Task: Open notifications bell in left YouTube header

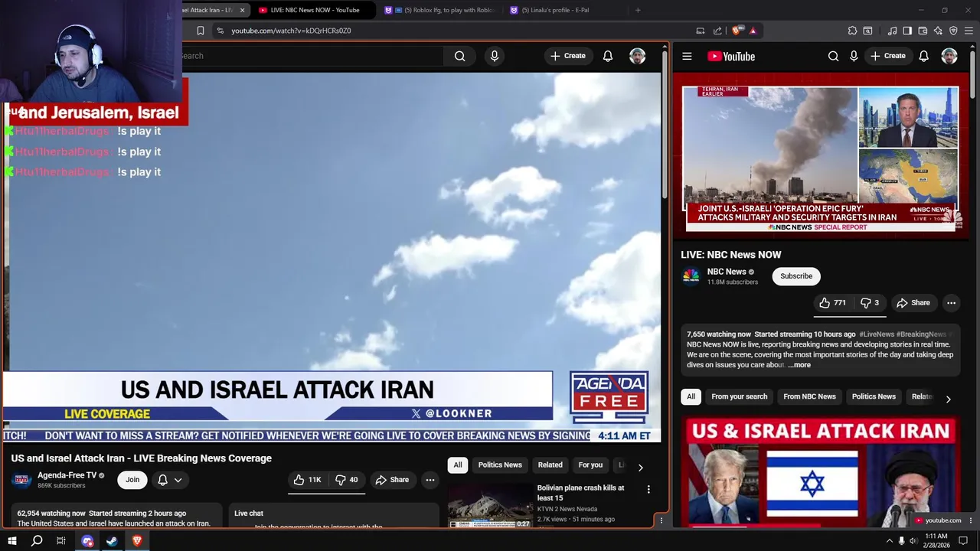Action: point(608,56)
